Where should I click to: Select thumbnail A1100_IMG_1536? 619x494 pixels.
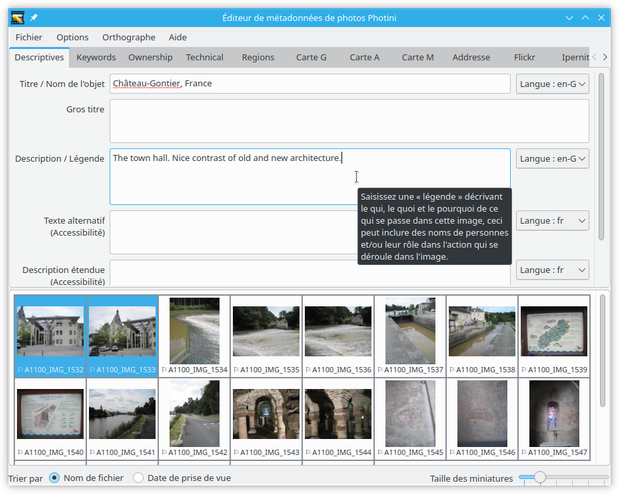pos(338,336)
